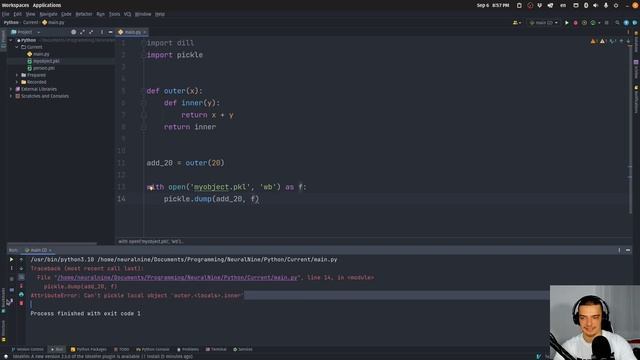Click the orange warnings indicator in editor
The image size is (640, 360).
coord(594,41)
